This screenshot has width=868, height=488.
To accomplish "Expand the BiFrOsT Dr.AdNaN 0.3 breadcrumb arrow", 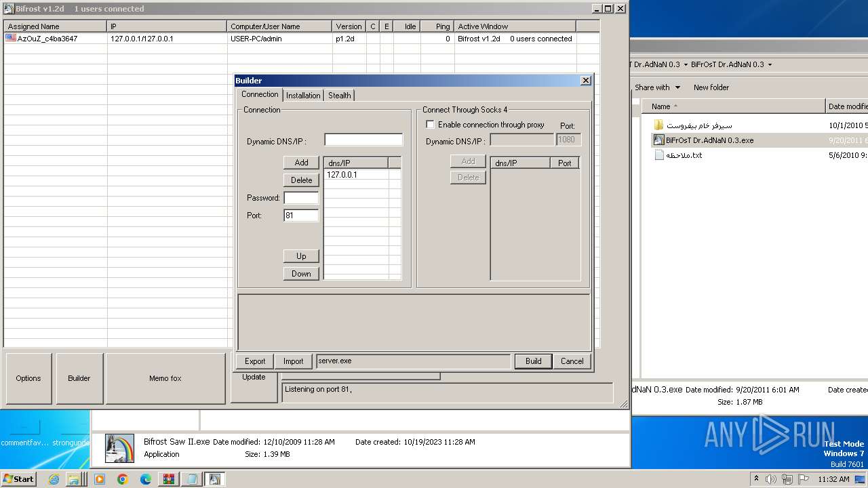I will point(770,64).
